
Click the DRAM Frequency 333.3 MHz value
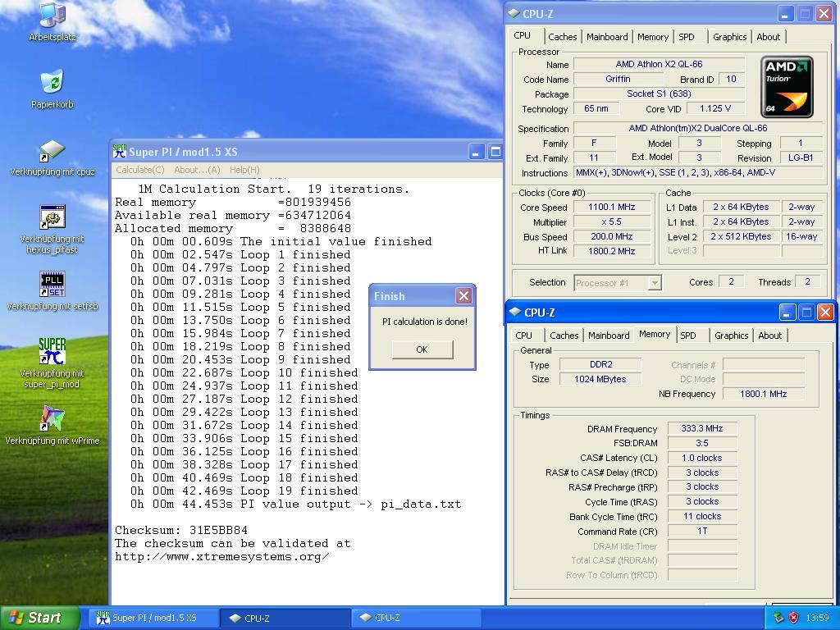coord(702,428)
